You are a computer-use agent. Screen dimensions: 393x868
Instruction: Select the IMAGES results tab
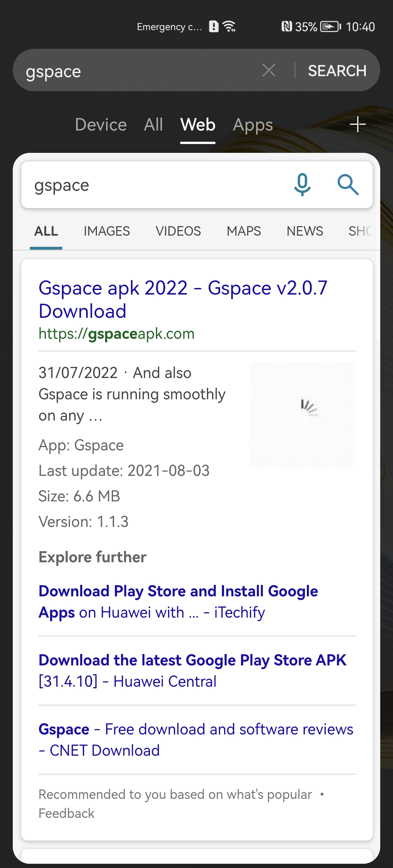tap(106, 231)
